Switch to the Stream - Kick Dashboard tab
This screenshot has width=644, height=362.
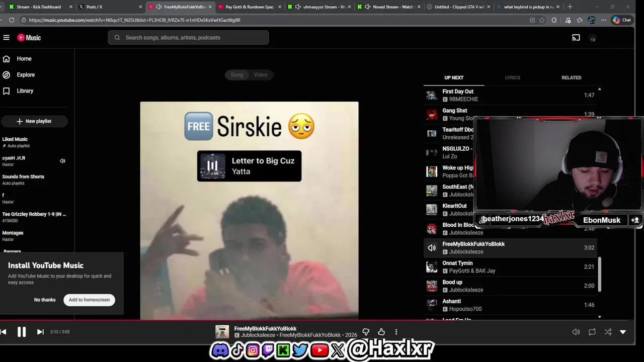(x=39, y=7)
